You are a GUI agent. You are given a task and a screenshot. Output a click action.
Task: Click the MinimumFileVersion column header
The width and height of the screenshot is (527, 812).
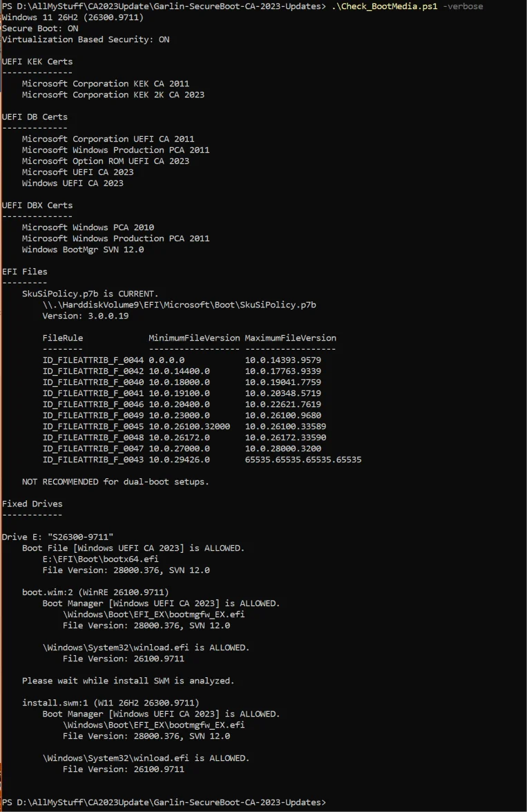(x=194, y=338)
